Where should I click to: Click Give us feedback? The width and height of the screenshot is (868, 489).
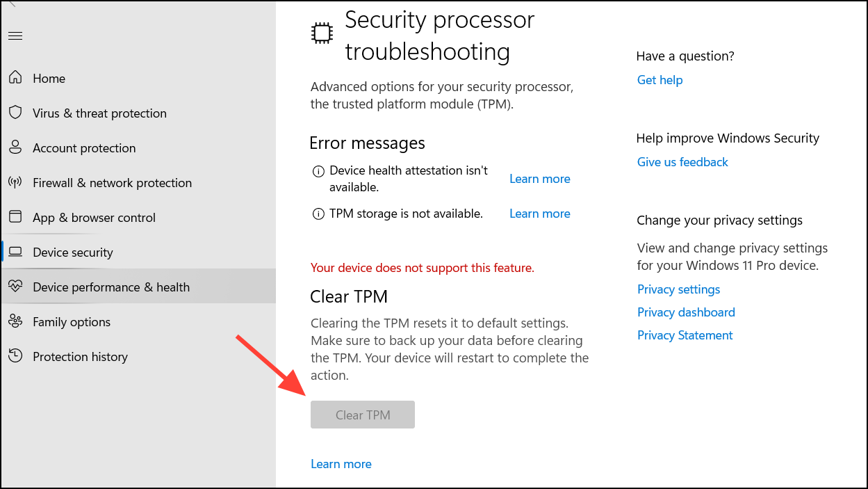click(682, 161)
